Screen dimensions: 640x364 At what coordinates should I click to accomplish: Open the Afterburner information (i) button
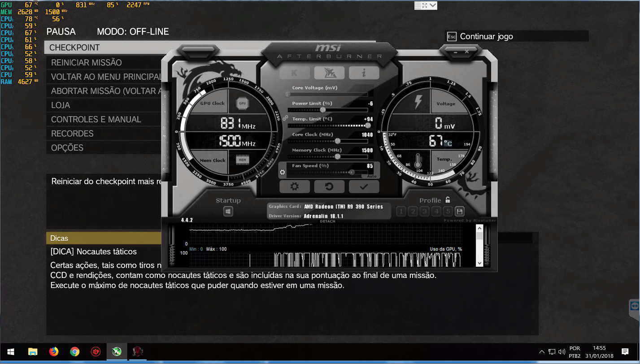tap(364, 73)
